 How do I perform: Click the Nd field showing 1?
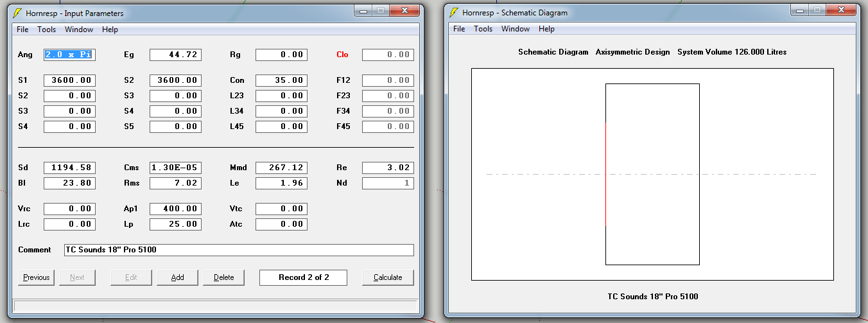388,183
